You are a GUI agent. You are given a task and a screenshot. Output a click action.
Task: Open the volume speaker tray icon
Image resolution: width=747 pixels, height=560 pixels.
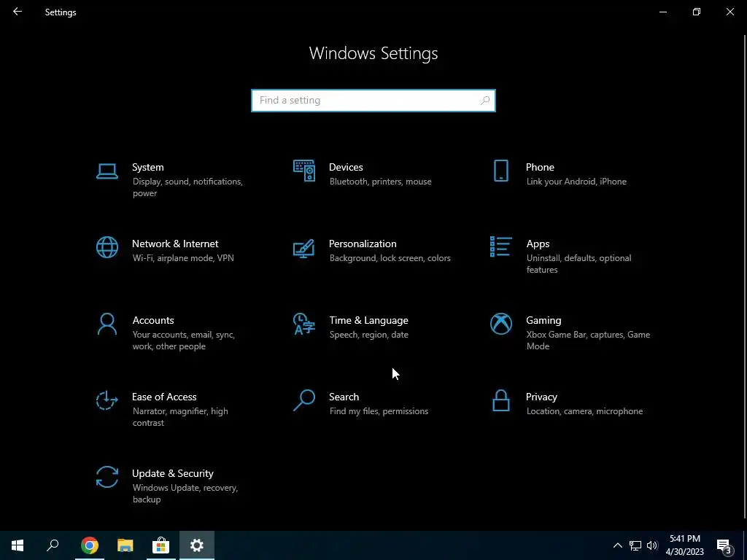(652, 545)
